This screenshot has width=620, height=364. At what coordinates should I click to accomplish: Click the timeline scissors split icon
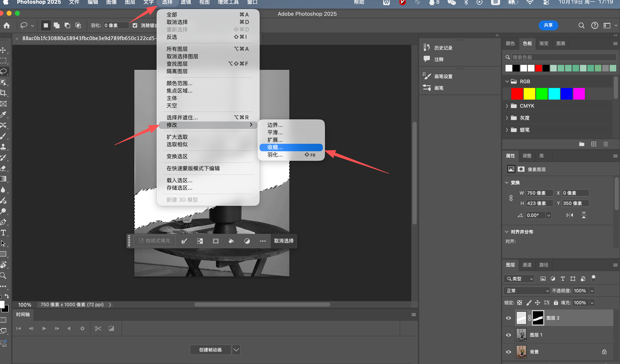point(98,328)
